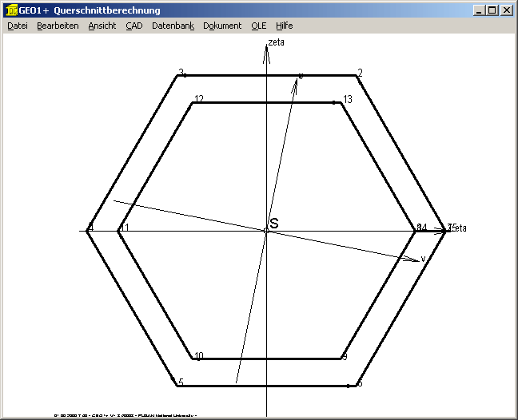Viewport: 518px width, 420px height.
Task: Open the Ansicht menu
Action: pos(102,26)
